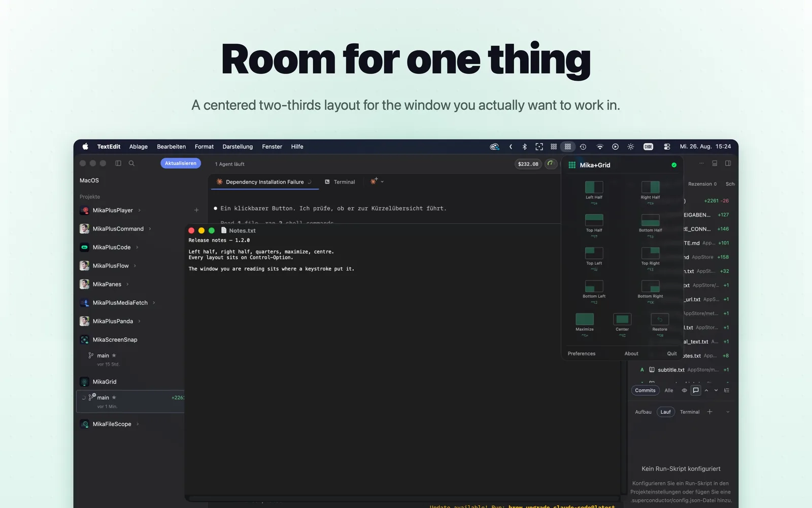
Task: Switch the filter to Commits
Action: pyautogui.click(x=645, y=391)
